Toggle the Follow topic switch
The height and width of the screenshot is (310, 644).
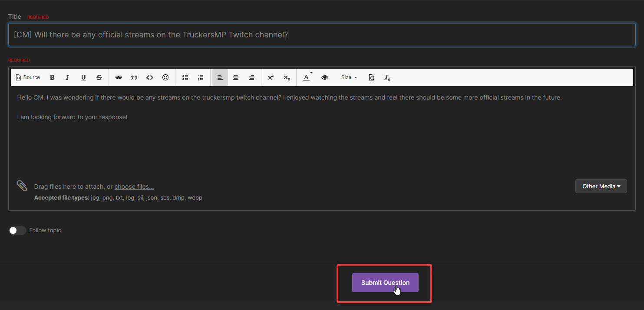point(17,230)
